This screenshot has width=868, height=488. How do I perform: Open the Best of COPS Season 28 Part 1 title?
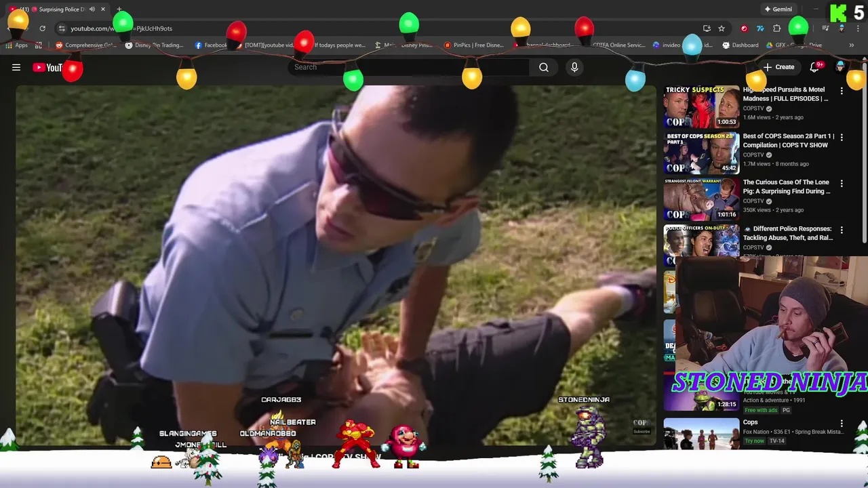tap(789, 140)
